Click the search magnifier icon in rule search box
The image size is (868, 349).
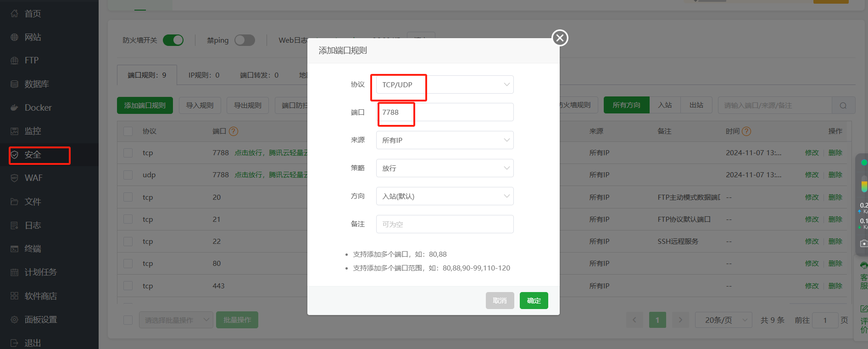tap(843, 106)
